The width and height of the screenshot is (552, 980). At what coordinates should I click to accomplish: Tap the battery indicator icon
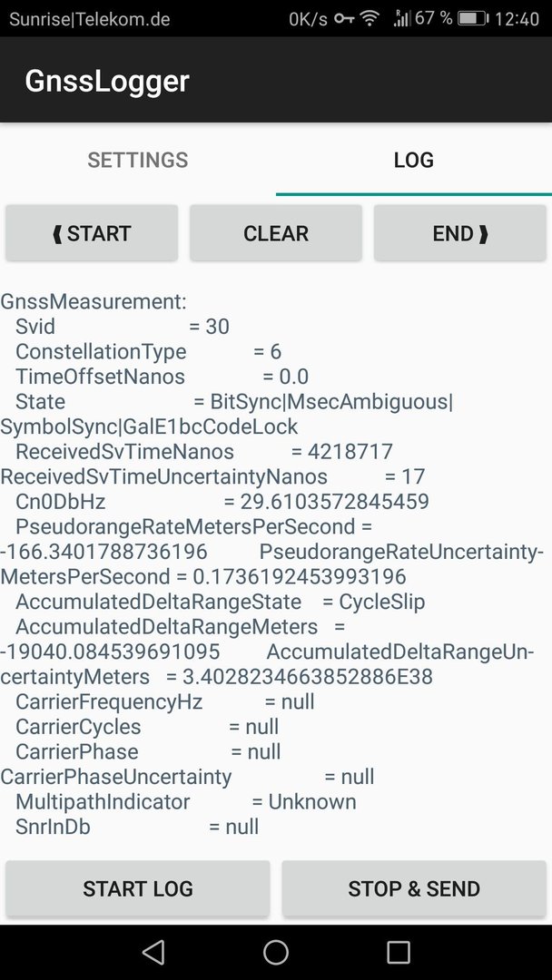[473, 18]
